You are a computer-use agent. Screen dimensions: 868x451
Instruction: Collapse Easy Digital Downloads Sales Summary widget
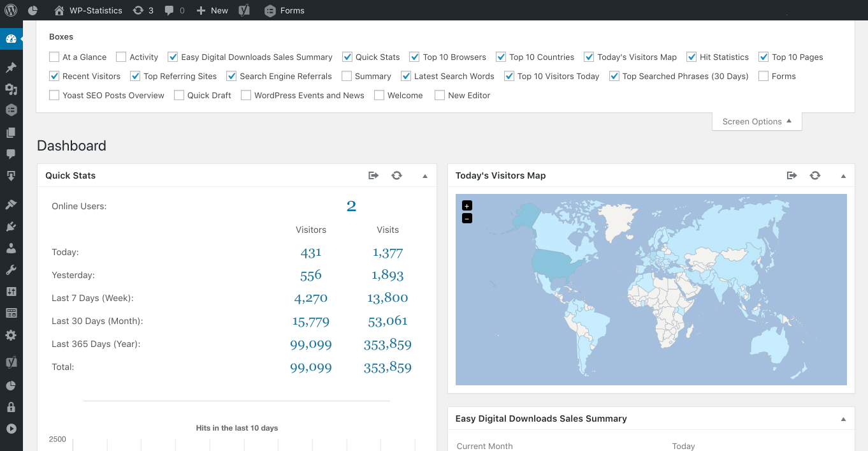pyautogui.click(x=843, y=419)
